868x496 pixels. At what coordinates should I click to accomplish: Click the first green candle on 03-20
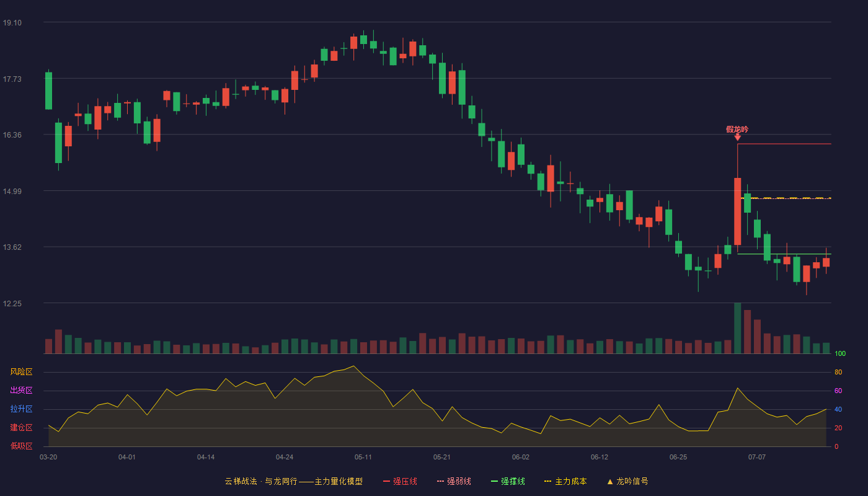tap(48, 91)
